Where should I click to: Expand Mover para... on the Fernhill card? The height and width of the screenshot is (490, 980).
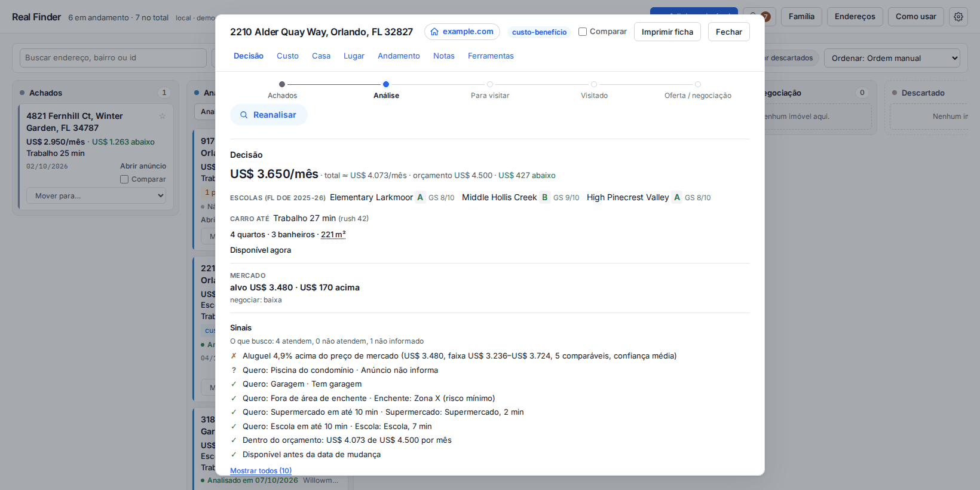[96, 195]
